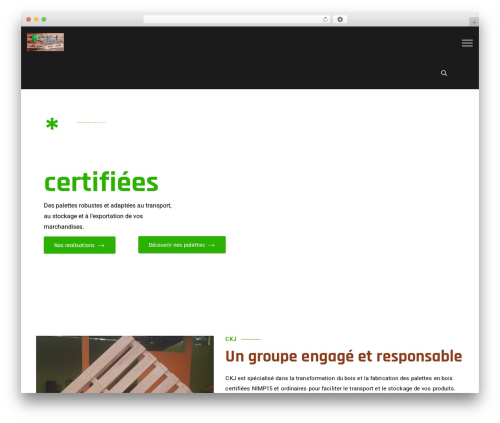Reload page with browser refresh icon
The height and width of the screenshot is (423, 500).
[x=325, y=19]
